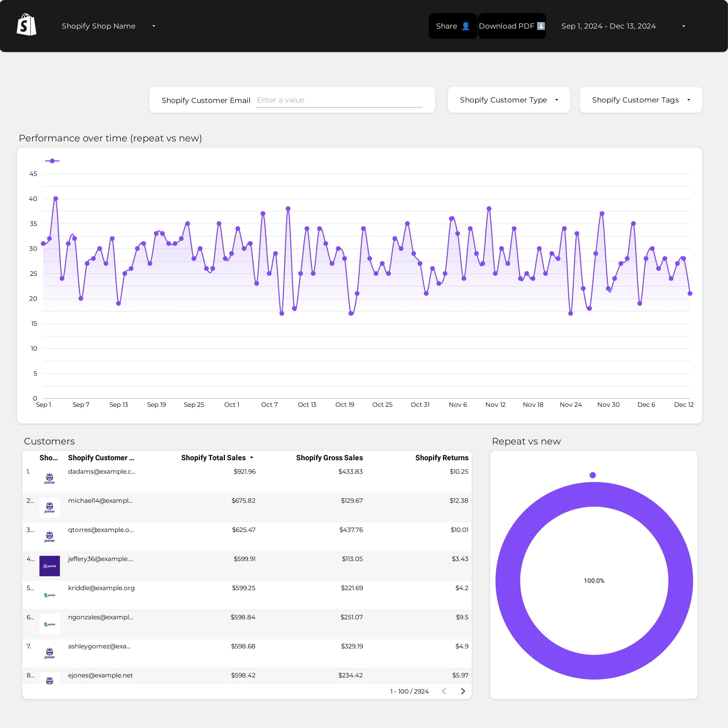Select the michael14@example customer row email
Image resolution: width=728 pixels, height=728 pixels.
click(100, 501)
